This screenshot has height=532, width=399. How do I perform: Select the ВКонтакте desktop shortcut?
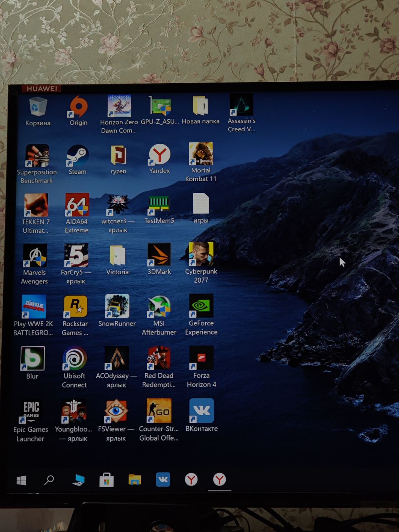[202, 411]
